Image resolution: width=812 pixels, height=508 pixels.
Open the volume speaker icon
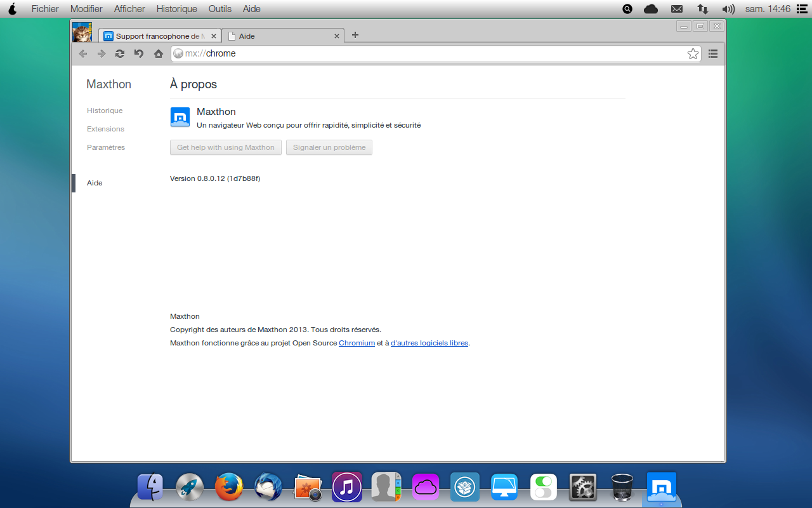click(728, 9)
